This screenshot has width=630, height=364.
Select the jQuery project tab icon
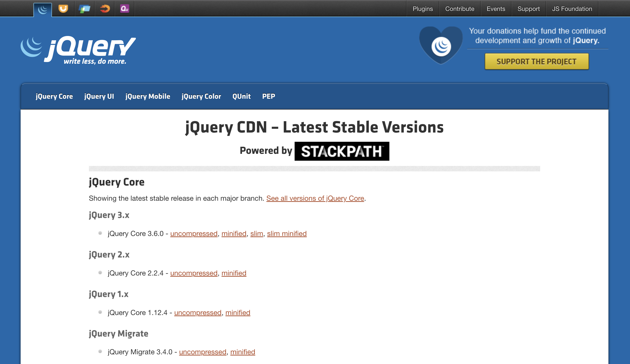click(42, 9)
